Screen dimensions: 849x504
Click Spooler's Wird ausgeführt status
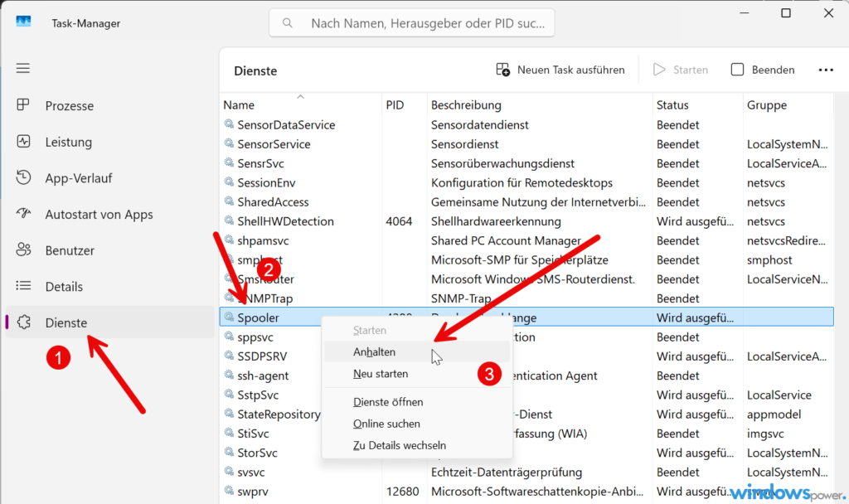pyautogui.click(x=696, y=317)
